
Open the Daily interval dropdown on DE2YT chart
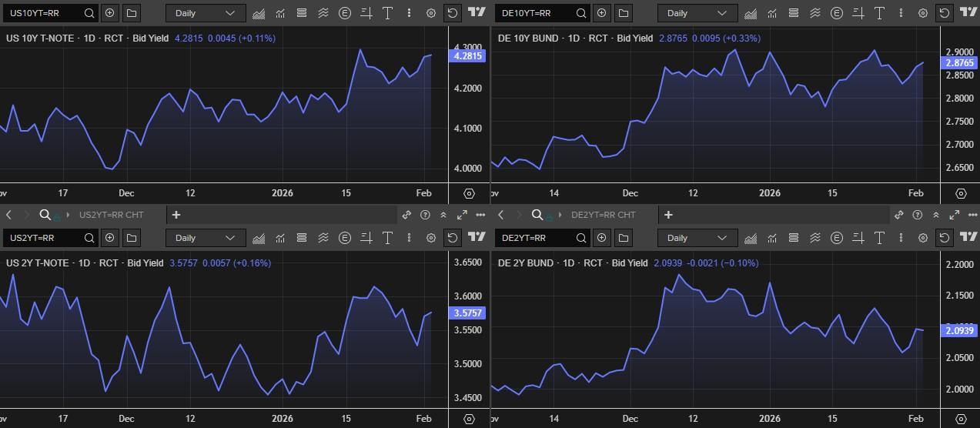point(697,238)
